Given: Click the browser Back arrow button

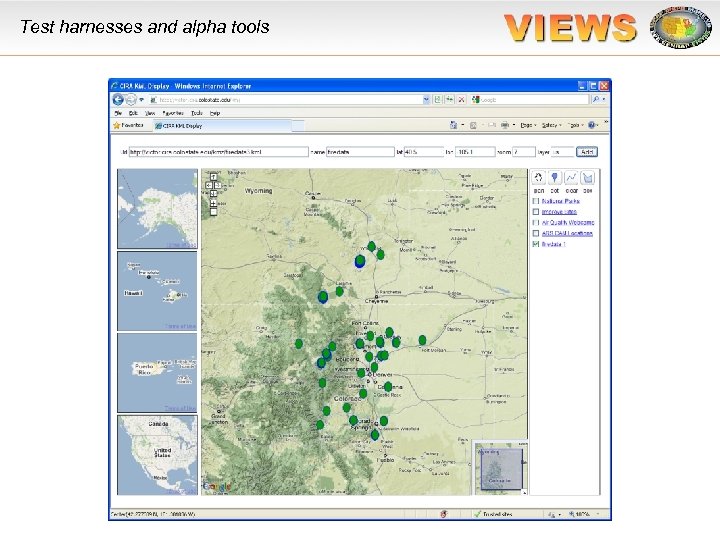Looking at the screenshot, I should pos(118,99).
